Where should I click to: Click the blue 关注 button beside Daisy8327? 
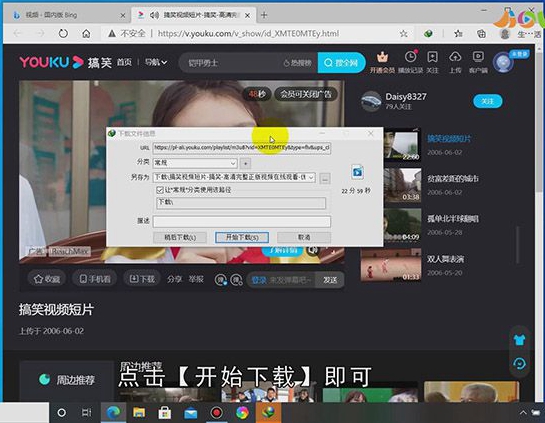pos(488,101)
